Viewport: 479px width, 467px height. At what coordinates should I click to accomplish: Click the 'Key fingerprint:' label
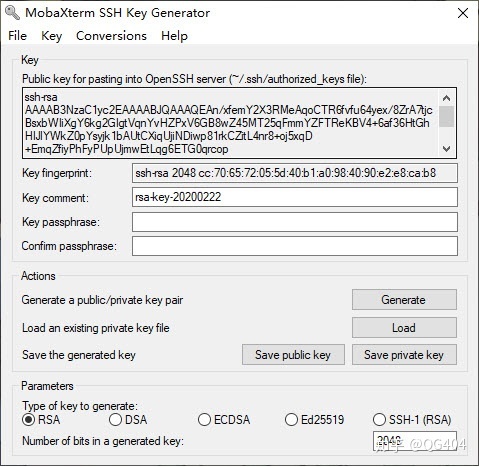click(x=57, y=173)
